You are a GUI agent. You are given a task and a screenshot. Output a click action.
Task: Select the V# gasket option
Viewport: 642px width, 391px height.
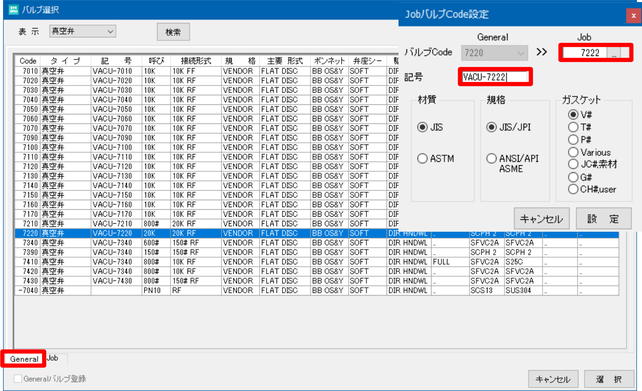click(573, 115)
